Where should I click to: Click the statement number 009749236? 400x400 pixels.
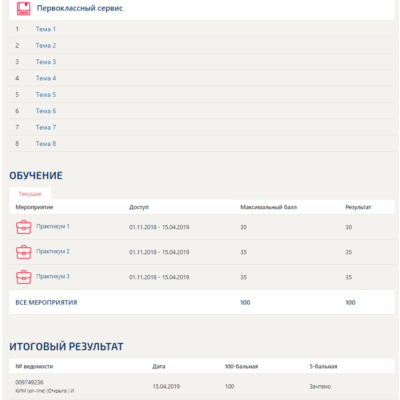click(x=29, y=382)
